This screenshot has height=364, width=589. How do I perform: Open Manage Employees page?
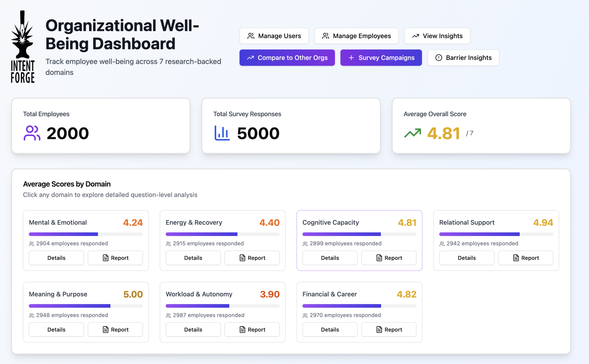coord(356,36)
